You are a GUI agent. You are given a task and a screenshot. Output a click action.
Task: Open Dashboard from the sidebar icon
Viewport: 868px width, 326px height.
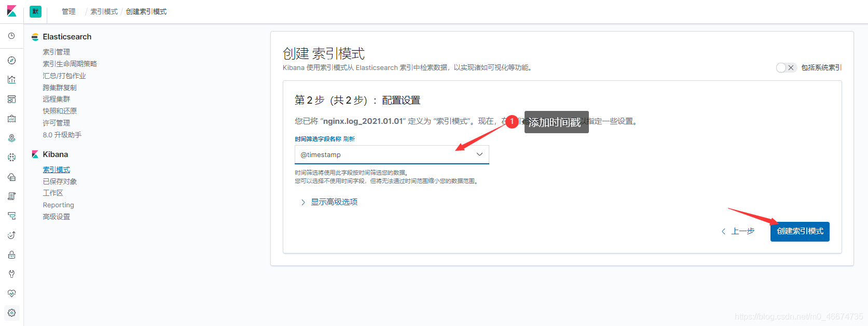pos(11,100)
